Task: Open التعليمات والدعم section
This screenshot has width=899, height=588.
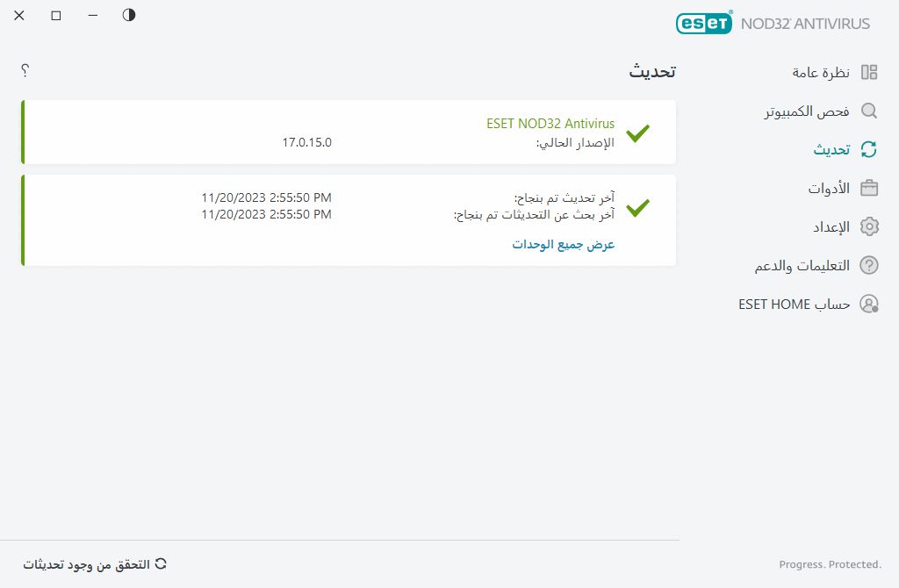Action: 802,265
